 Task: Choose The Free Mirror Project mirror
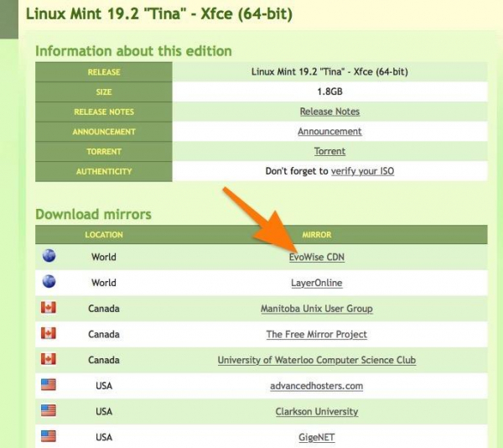click(317, 335)
